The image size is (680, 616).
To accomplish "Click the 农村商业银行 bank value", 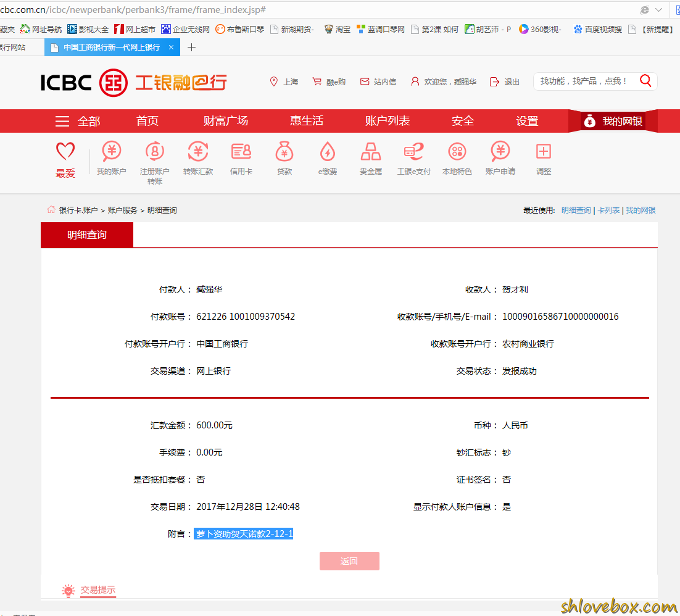I will (x=528, y=344).
